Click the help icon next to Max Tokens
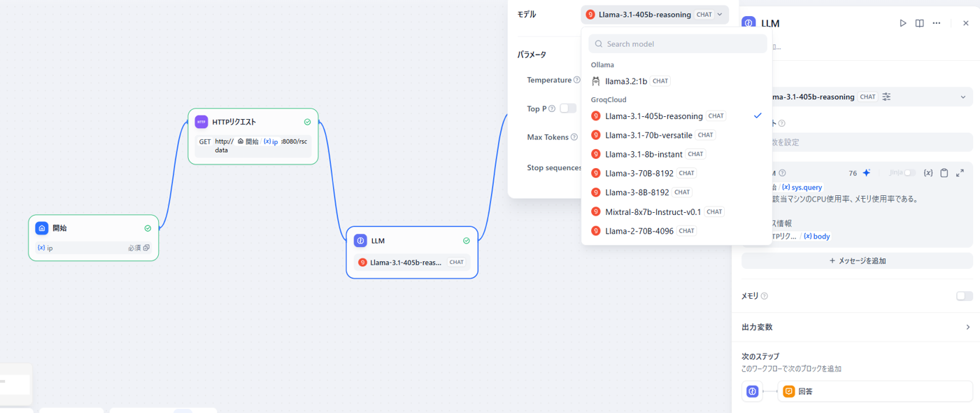 tap(574, 137)
